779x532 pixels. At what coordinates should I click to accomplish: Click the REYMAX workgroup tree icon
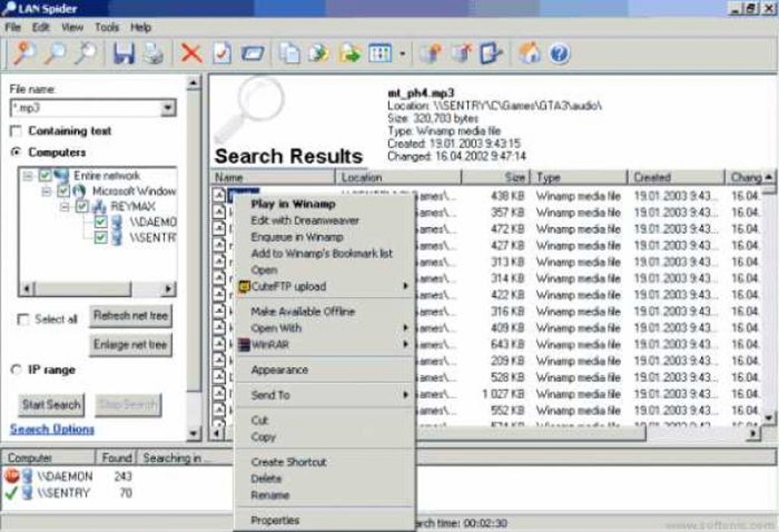(99, 207)
